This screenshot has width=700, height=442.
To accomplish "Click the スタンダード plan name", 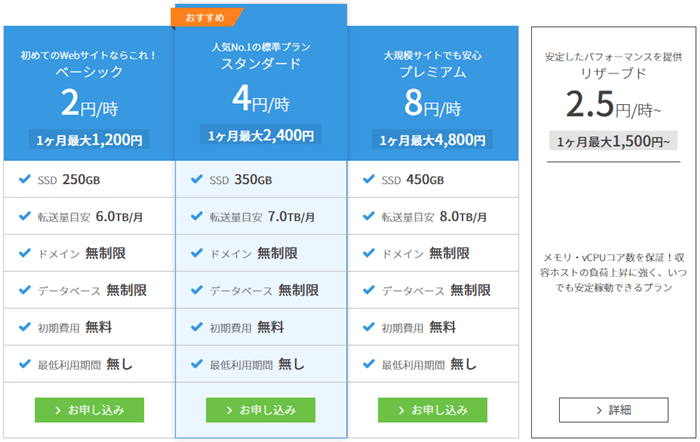I will tap(261, 63).
